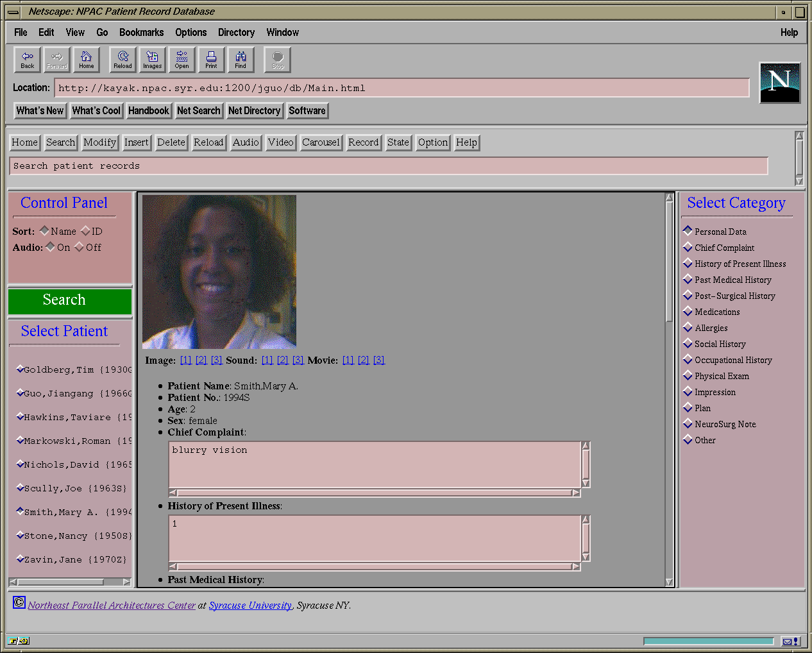Click the Print toolbar icon
The image size is (812, 653).
(x=211, y=60)
